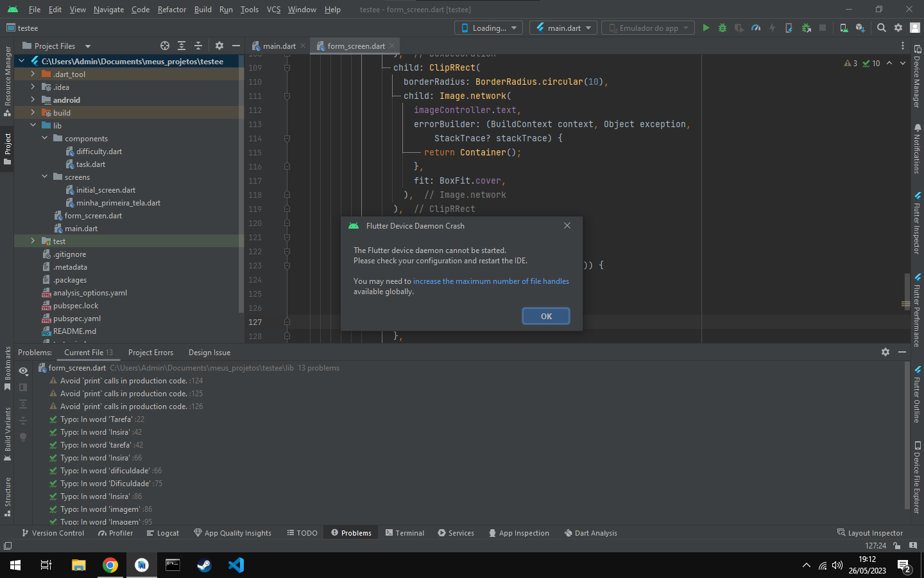Open pubspec.yaml in project tree

(x=77, y=319)
